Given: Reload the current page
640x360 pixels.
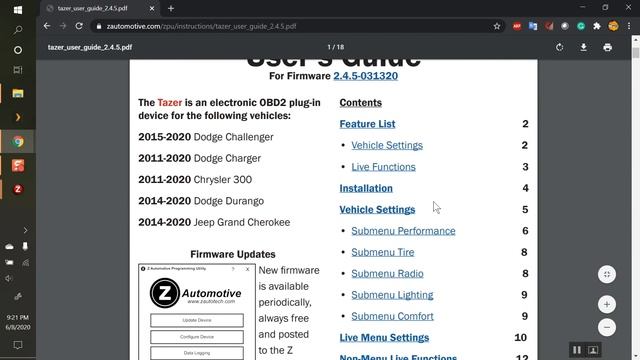Looking at the screenshot, I should [79, 26].
